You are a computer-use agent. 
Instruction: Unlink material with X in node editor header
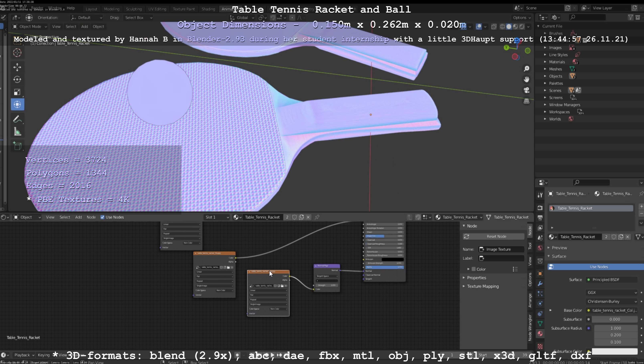[308, 217]
